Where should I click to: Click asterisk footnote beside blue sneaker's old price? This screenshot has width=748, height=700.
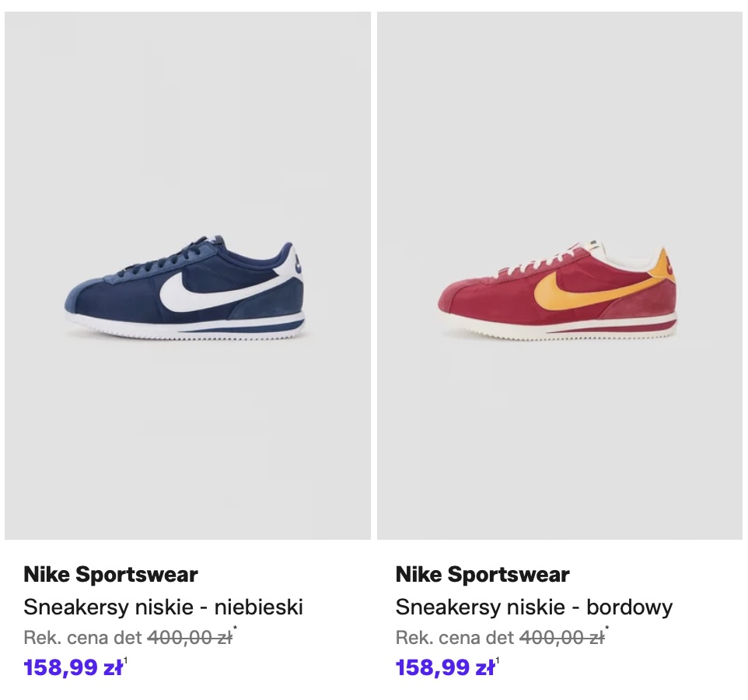point(236,630)
